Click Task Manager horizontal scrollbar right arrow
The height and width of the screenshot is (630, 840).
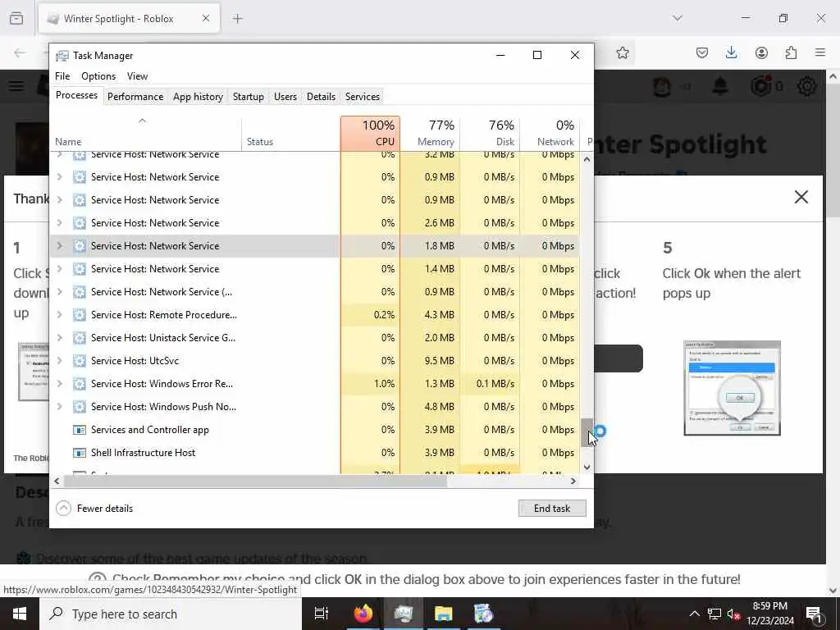click(573, 481)
